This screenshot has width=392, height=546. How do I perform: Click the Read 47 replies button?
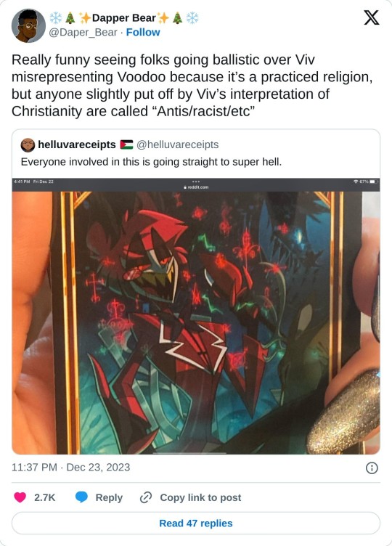[x=196, y=523]
